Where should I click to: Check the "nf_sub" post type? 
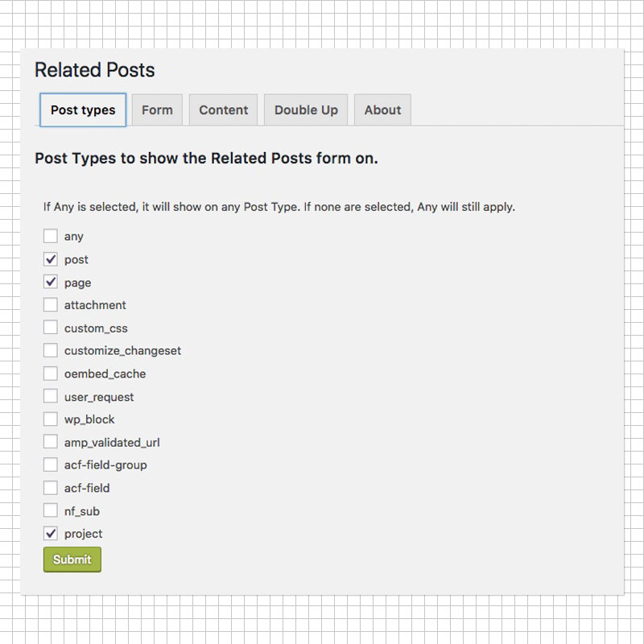50,510
